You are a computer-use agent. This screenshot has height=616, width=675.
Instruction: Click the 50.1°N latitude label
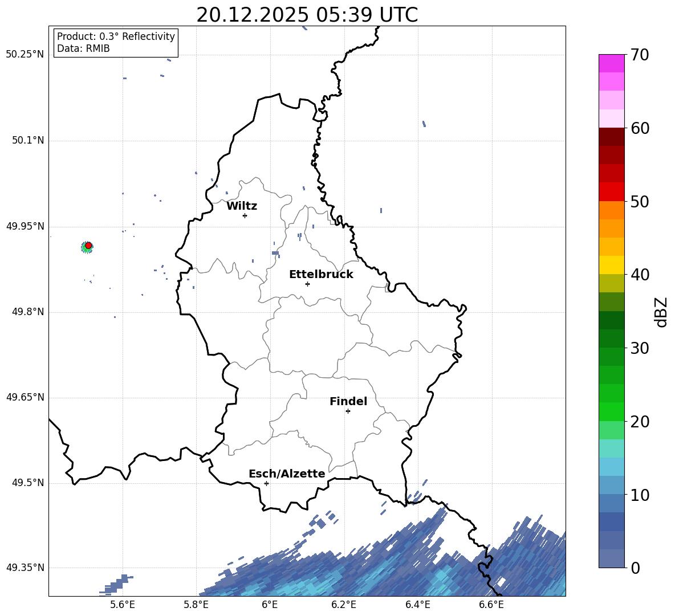(28, 140)
